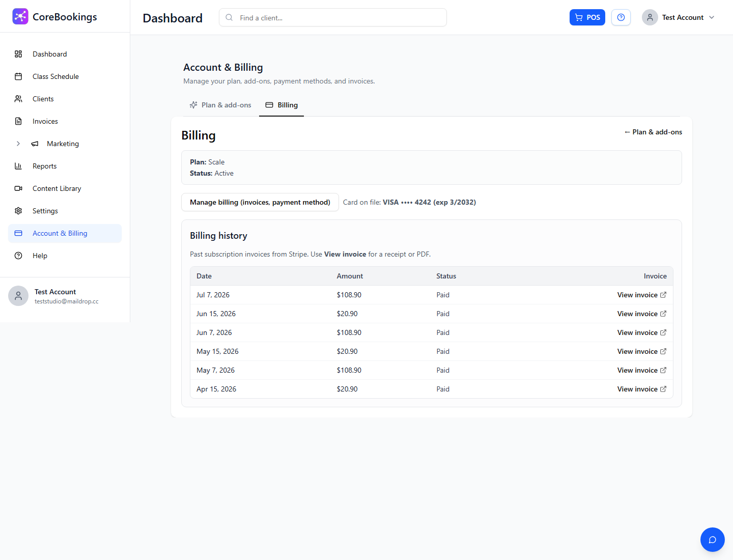This screenshot has height=560, width=733.
Task: Expand the Marketing submenu chevron
Action: pyautogui.click(x=18, y=144)
